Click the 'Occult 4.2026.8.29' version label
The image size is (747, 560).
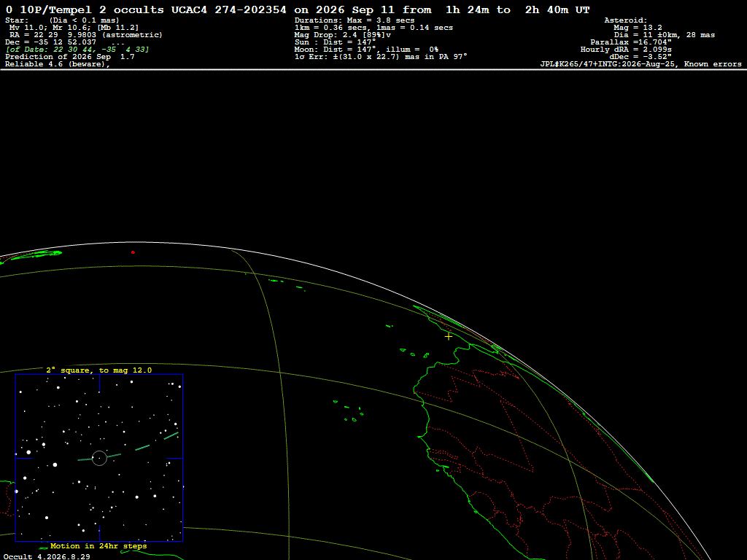[47, 556]
